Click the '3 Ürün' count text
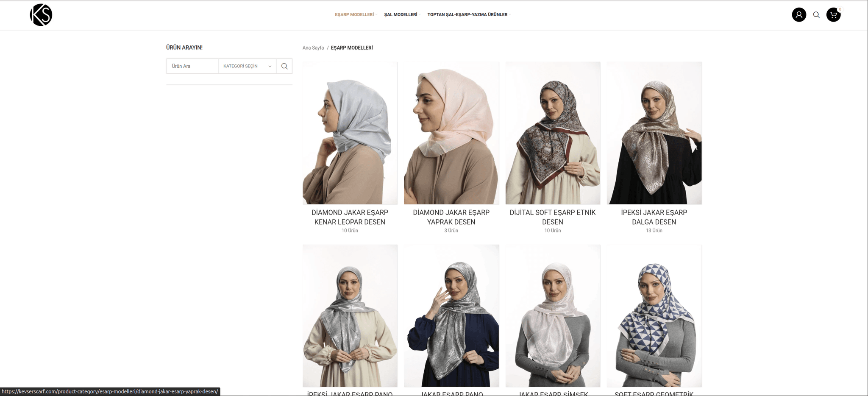Viewport: 868px width, 396px height. pyautogui.click(x=451, y=231)
